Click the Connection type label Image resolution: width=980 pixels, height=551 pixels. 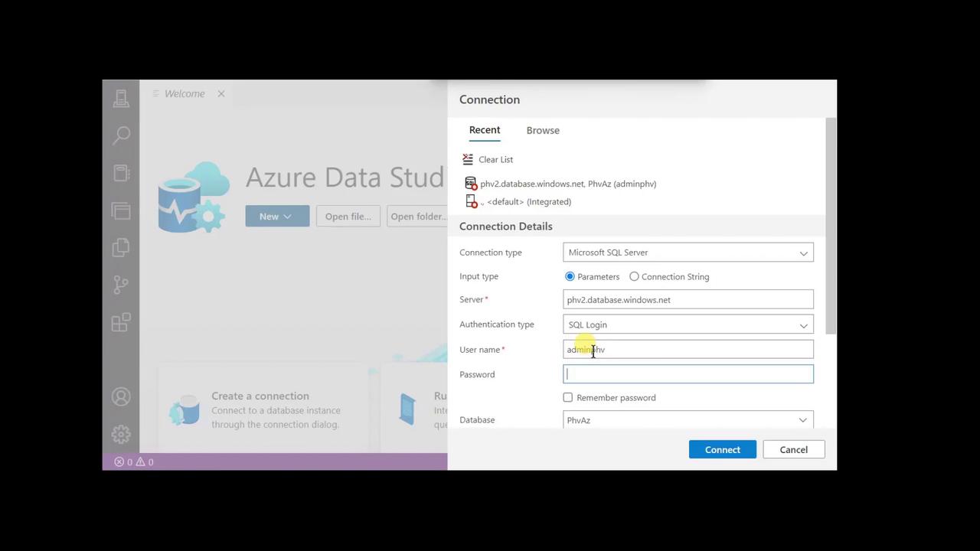point(491,253)
